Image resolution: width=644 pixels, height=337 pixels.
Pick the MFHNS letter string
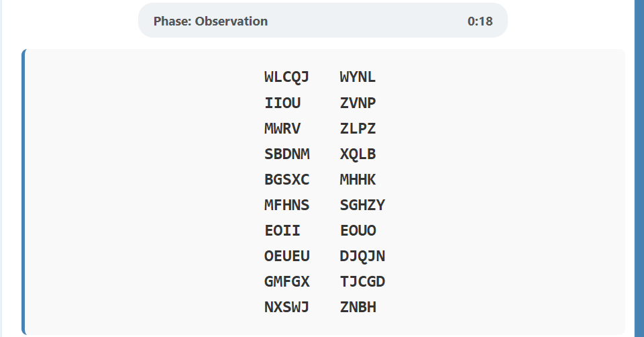coord(286,205)
